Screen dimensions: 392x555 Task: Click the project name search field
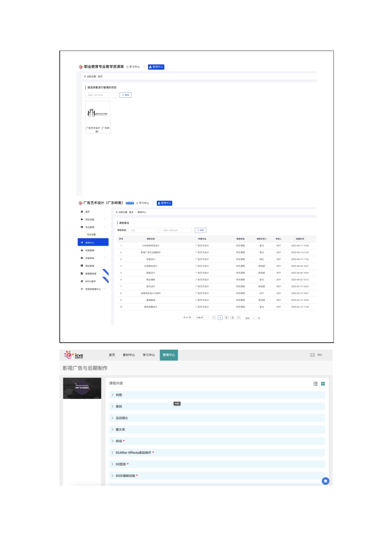coord(101,95)
